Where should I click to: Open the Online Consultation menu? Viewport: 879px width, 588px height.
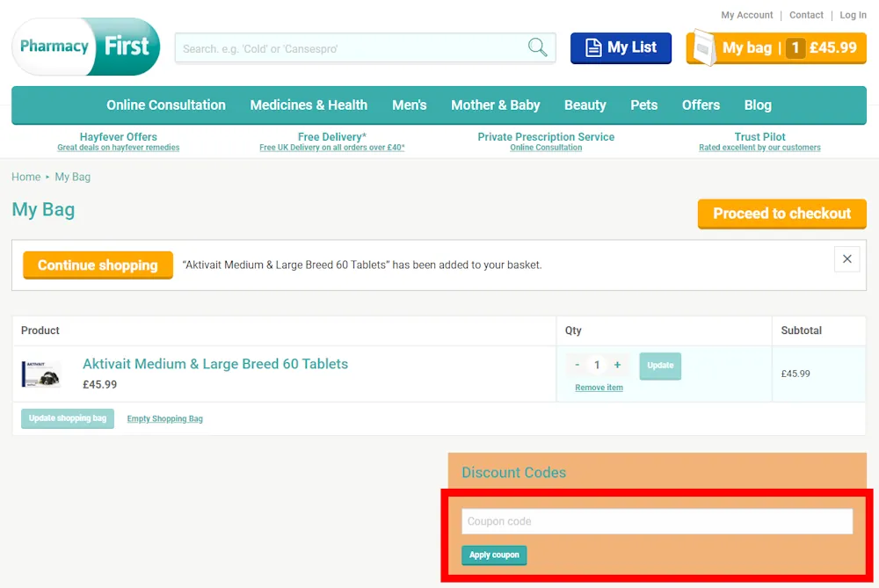(x=166, y=105)
